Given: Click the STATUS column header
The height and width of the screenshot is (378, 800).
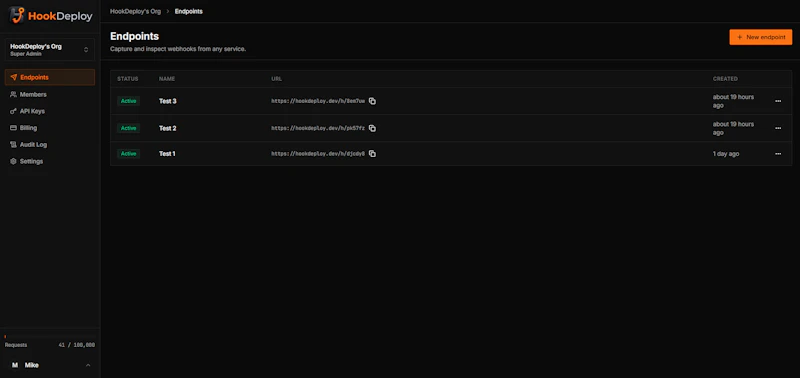Looking at the screenshot, I should click(x=128, y=79).
